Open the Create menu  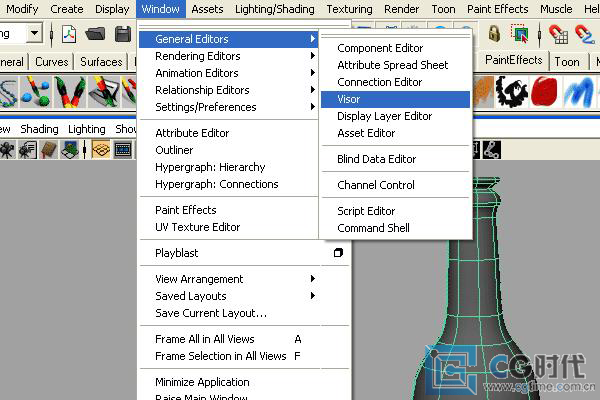point(67,9)
